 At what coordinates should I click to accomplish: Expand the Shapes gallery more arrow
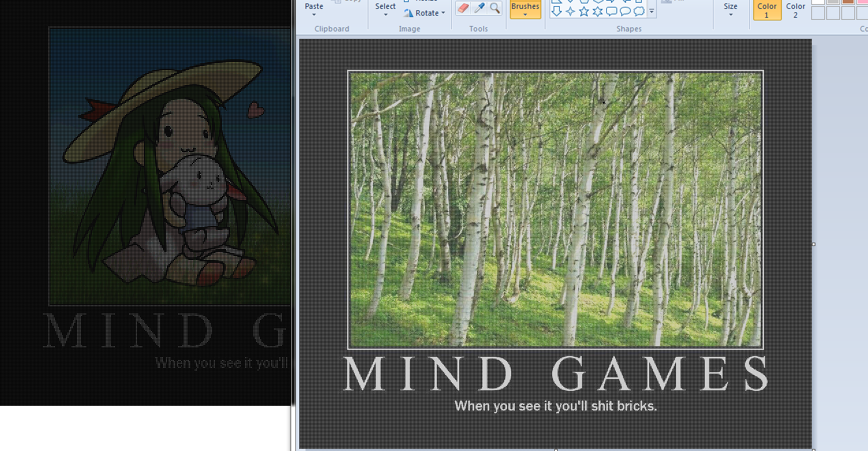[x=651, y=12]
